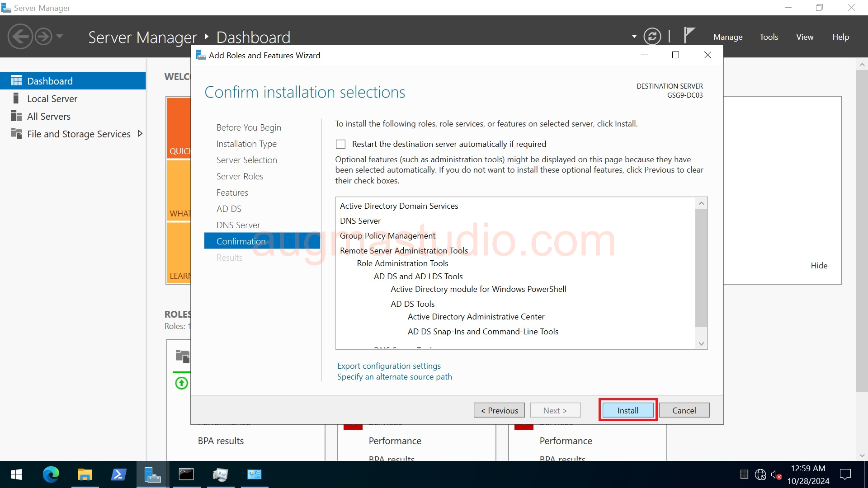Screen dimensions: 868x488
Task: Open the Tools menu
Action: pos(769,37)
